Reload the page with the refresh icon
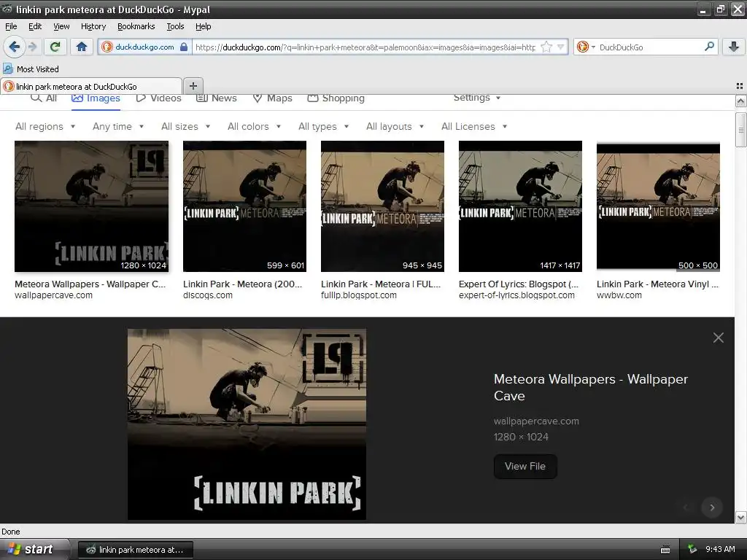The height and width of the screenshot is (560, 747). (55, 47)
